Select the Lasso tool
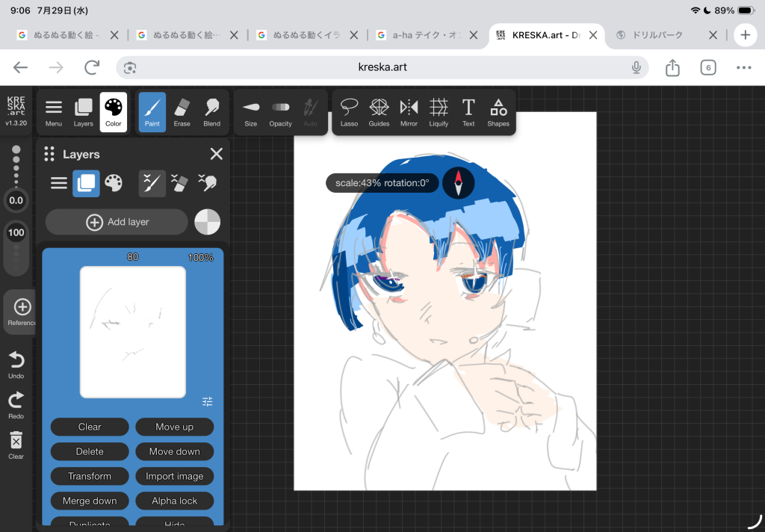Screen dimensions: 765x532 point(350,112)
